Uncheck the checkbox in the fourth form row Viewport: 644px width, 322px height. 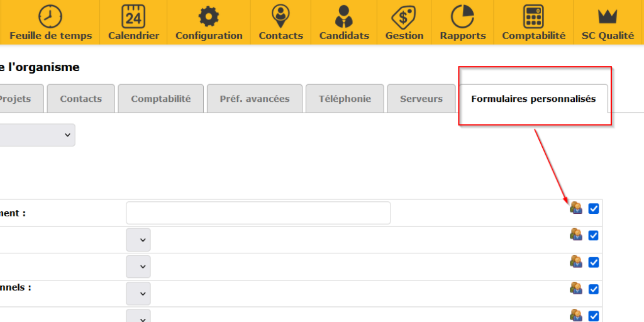[594, 289]
